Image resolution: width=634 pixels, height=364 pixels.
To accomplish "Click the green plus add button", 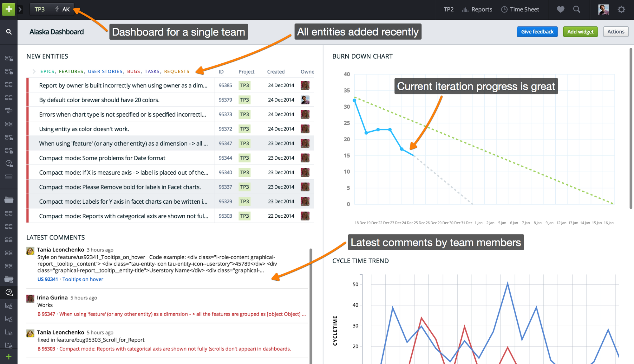I will click(x=9, y=9).
